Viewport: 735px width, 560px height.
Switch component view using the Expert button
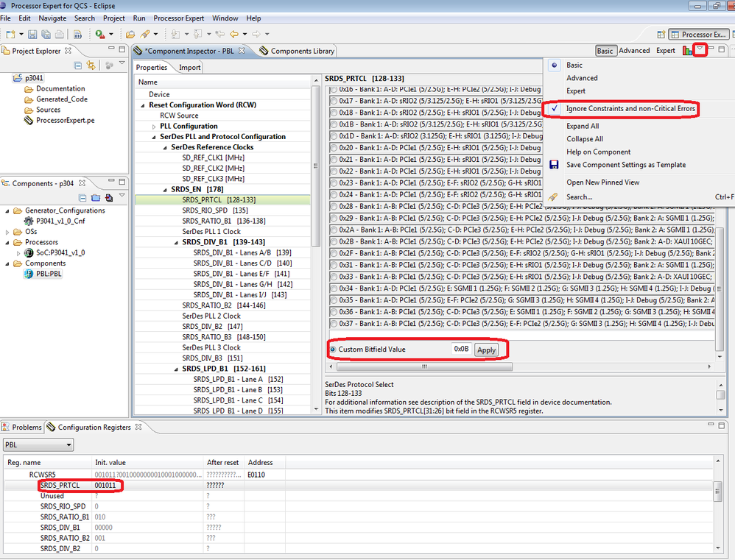coord(665,50)
